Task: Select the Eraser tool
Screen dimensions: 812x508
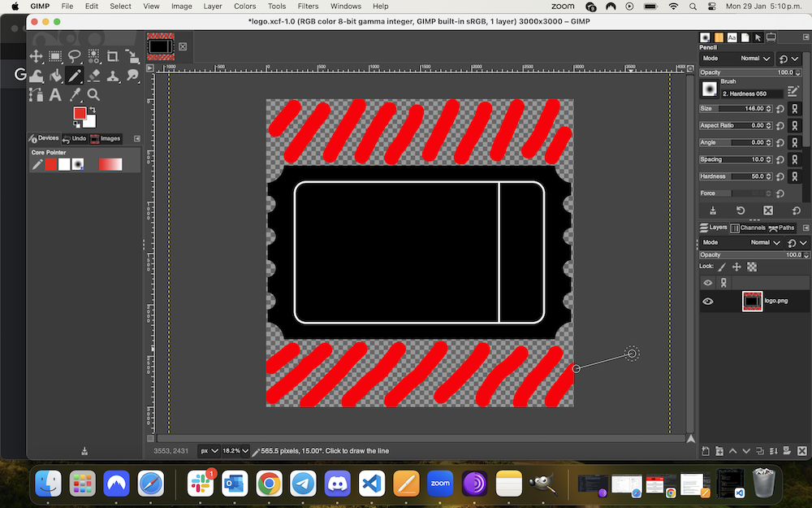Action: [93, 76]
